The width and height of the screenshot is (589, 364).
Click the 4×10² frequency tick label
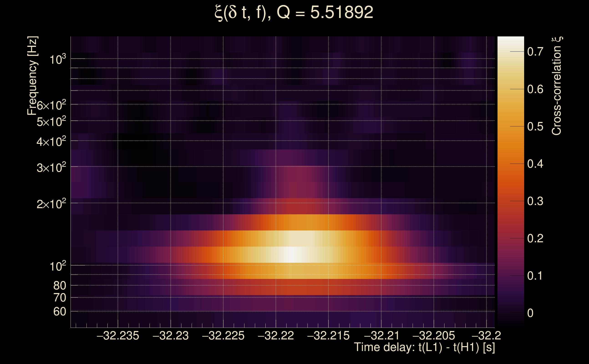pos(51,142)
